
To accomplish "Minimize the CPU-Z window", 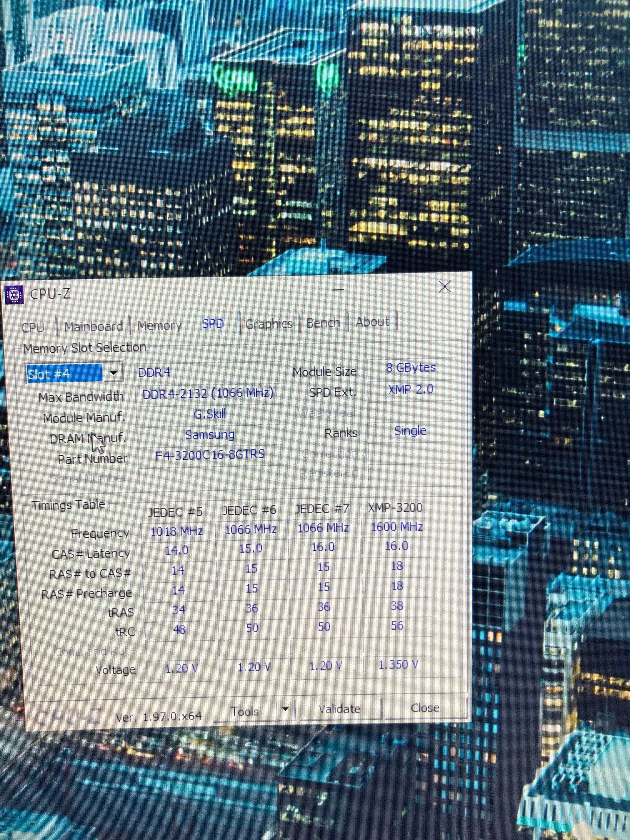I will pos(338,290).
